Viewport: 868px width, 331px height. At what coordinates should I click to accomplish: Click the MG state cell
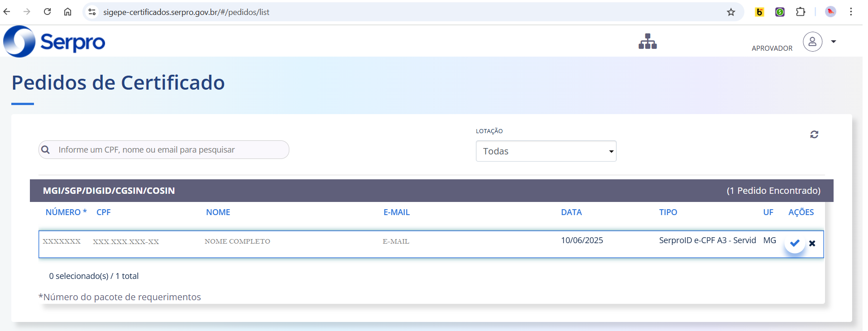770,240
